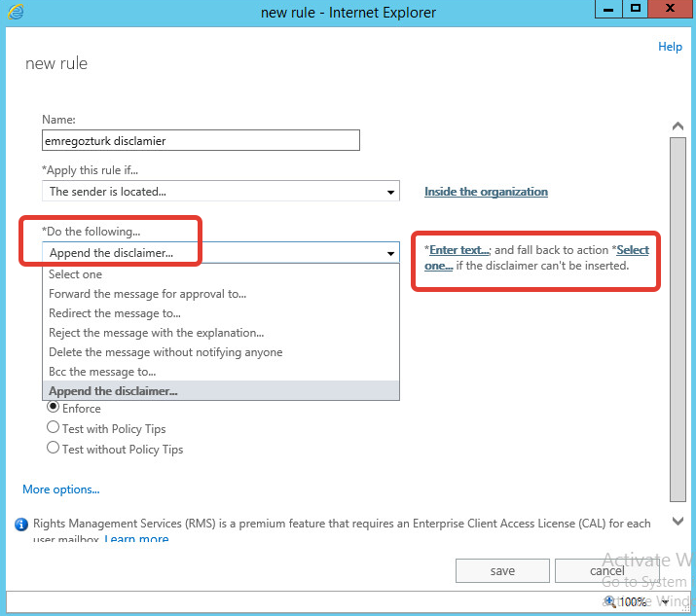
Task: Collapse the 'Append the disclaimer...' dropdown arrow
Action: click(390, 253)
